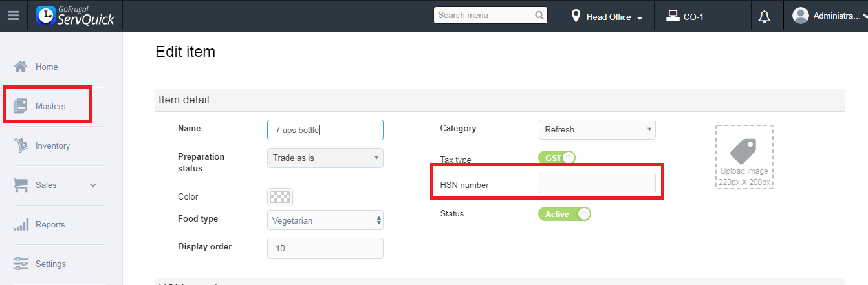Open the notifications bell

tap(764, 16)
